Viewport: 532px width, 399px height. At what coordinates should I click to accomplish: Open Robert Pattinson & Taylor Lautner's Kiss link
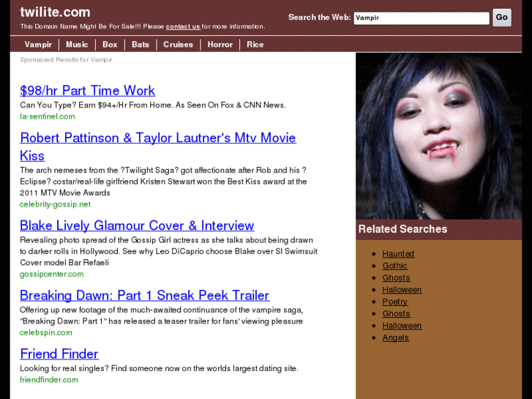158,146
